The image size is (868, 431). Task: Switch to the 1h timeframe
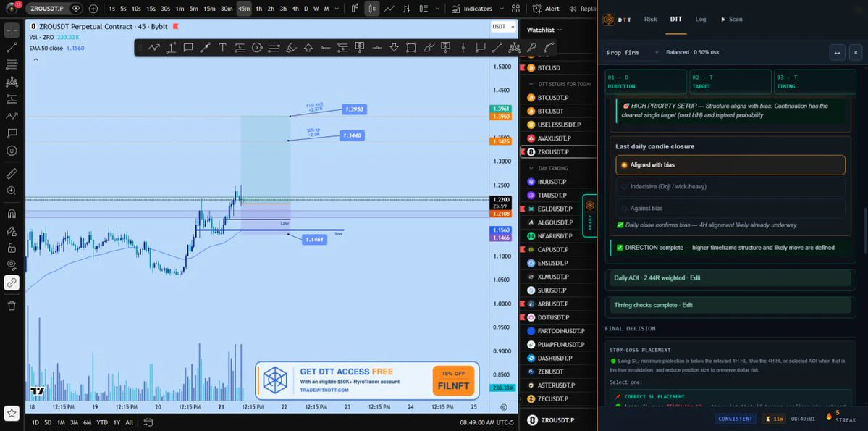click(x=258, y=9)
